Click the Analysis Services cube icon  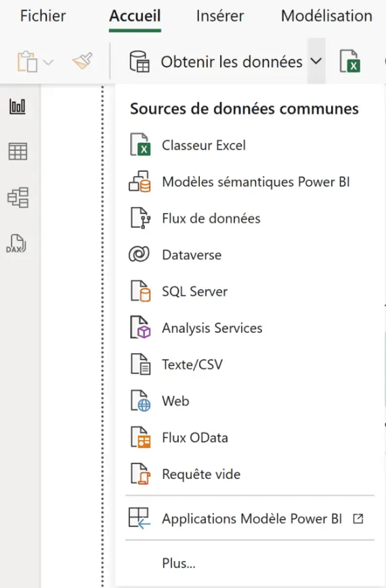(140, 327)
